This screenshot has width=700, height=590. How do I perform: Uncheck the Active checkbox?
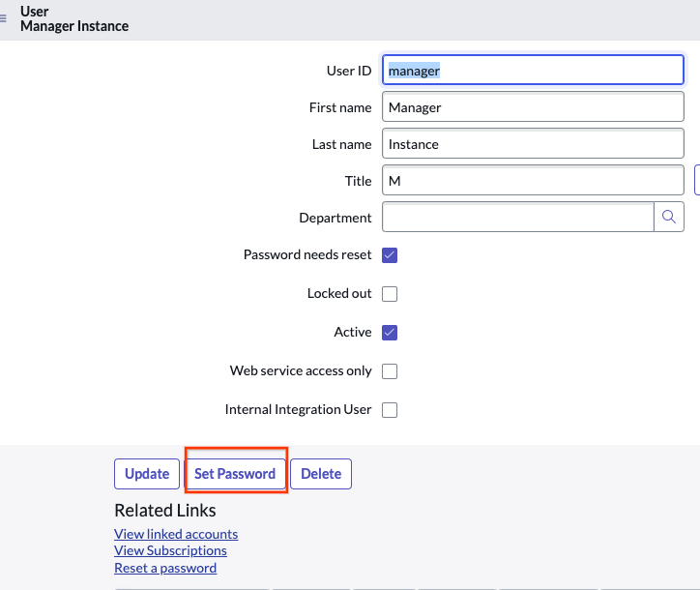click(x=390, y=333)
